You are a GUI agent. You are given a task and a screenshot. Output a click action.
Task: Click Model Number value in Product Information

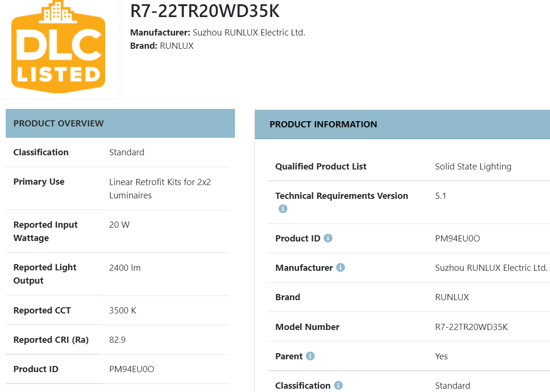(471, 327)
